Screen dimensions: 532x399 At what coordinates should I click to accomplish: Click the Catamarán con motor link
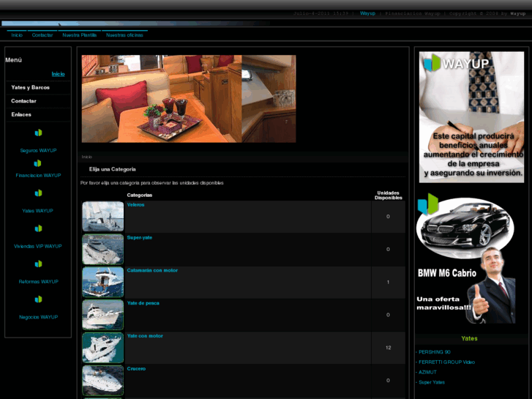pos(152,270)
